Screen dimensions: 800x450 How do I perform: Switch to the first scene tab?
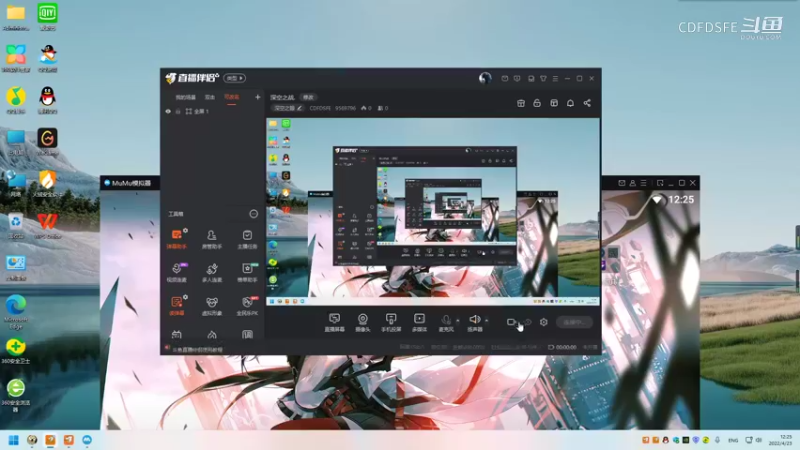[186, 97]
